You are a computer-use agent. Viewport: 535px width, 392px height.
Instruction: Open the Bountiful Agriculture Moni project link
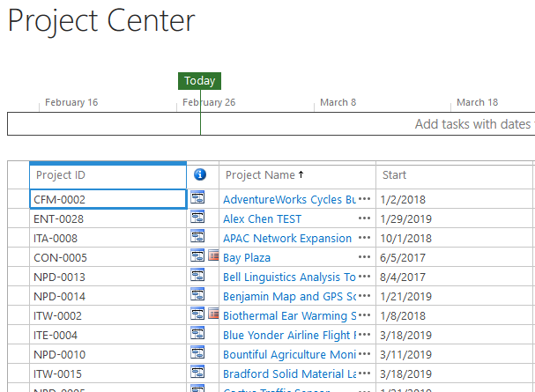tap(289, 355)
